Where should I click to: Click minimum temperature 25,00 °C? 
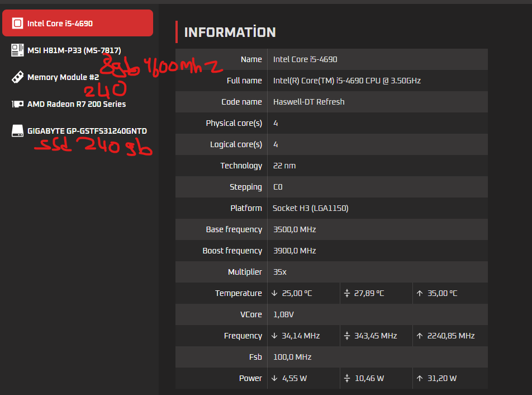(x=297, y=293)
